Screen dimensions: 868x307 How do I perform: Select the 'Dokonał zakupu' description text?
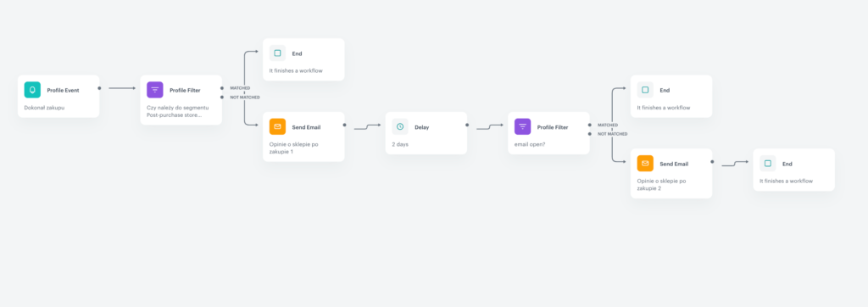coord(44,108)
